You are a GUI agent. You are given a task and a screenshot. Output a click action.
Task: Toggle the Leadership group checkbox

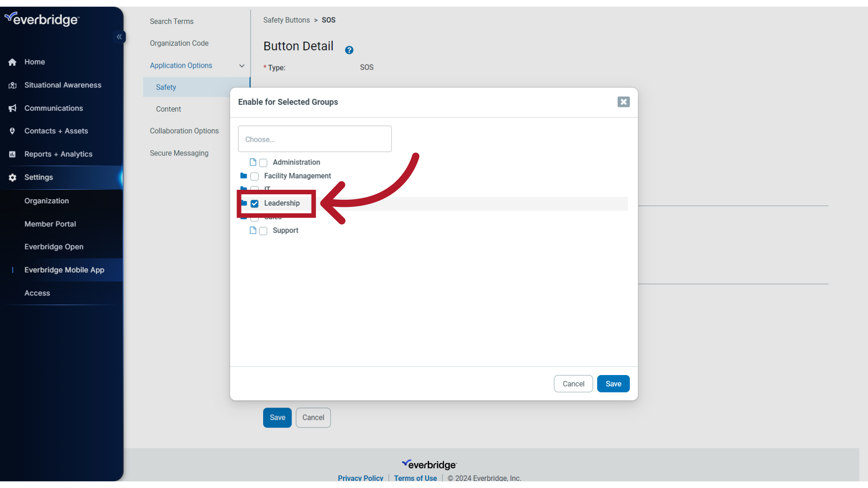pyautogui.click(x=255, y=203)
